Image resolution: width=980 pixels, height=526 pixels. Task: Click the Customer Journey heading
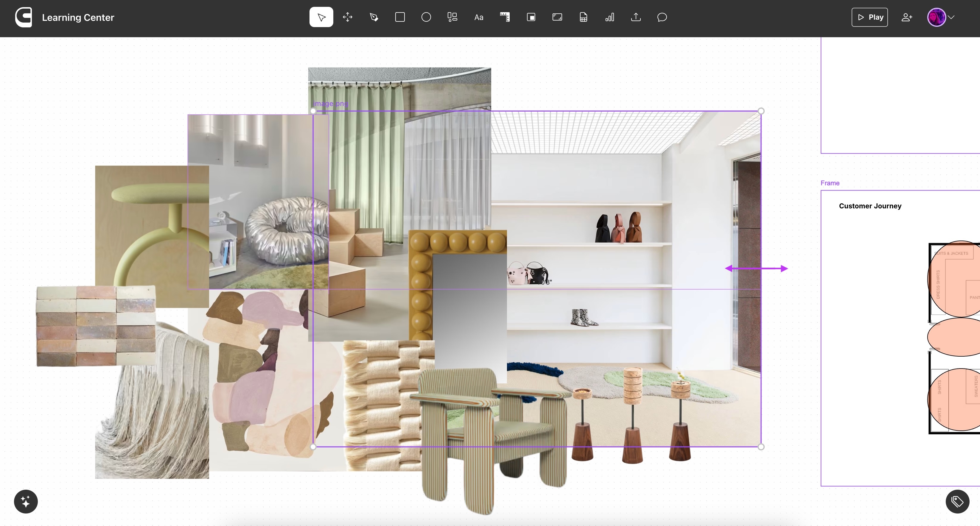click(870, 206)
